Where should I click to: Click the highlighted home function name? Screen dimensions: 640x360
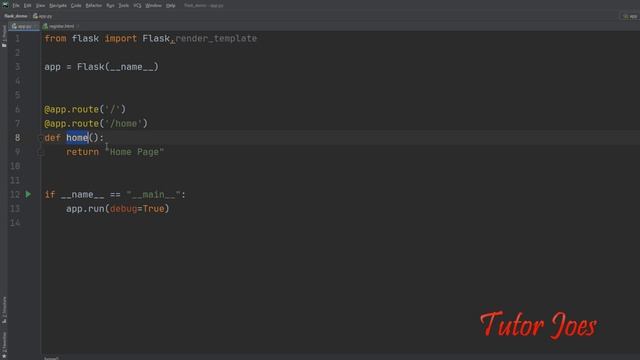(77, 138)
